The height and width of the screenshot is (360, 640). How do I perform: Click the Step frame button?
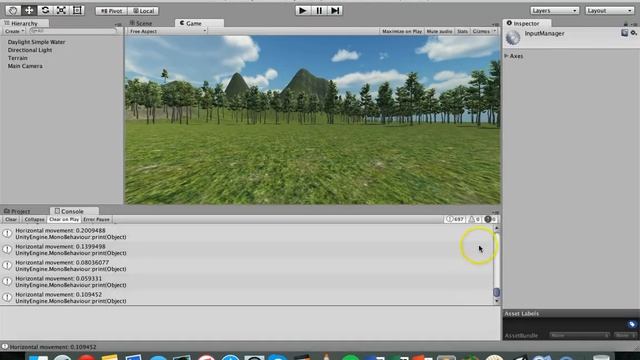coord(335,10)
